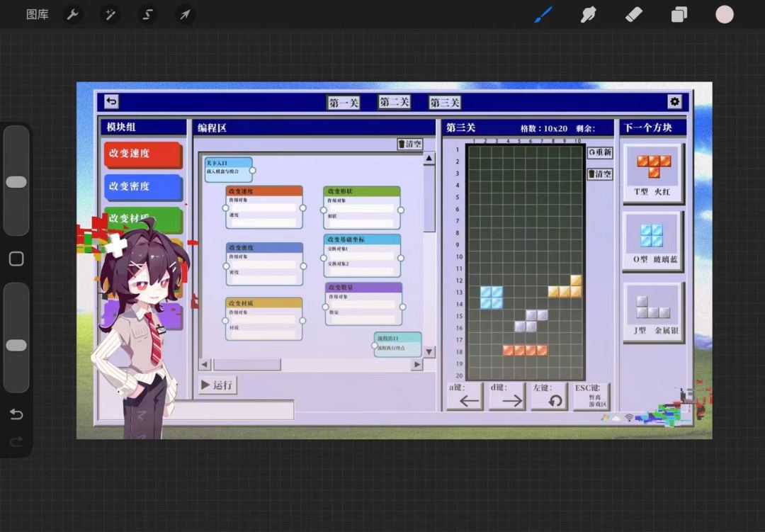This screenshot has width=765, height=532.
Task: Click the settings gear in game header
Action: (674, 101)
